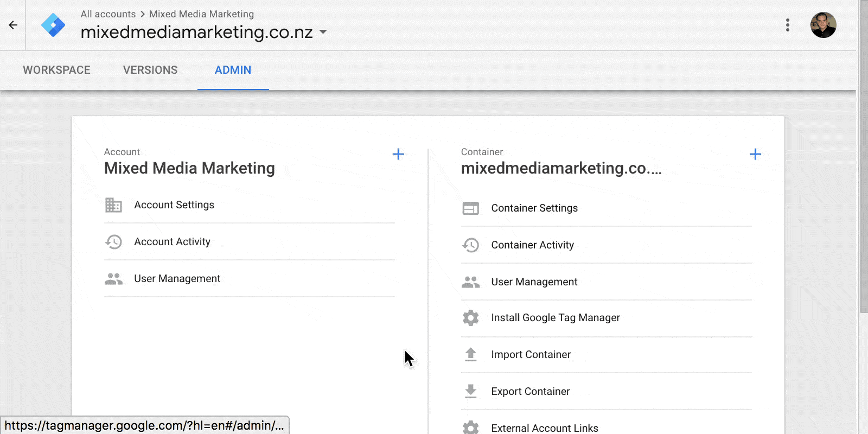
Task: Click the page vertical scrollbar thumb
Action: coord(864,156)
